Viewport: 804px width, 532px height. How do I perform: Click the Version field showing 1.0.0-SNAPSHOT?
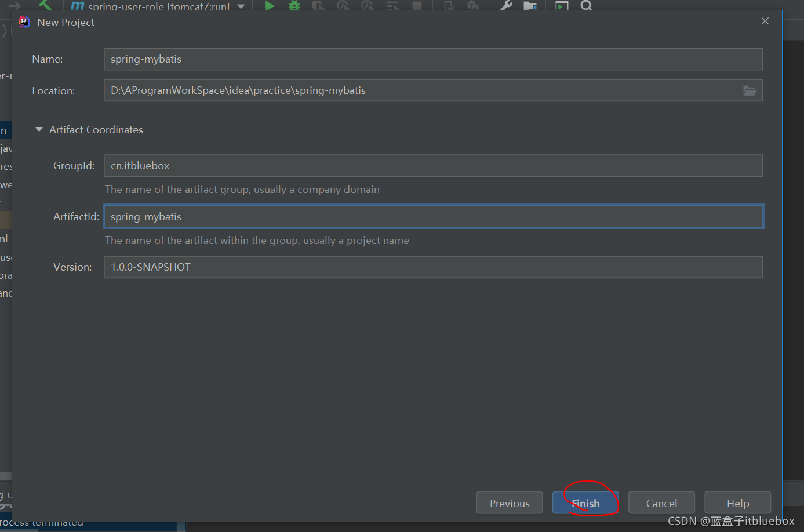(434, 267)
